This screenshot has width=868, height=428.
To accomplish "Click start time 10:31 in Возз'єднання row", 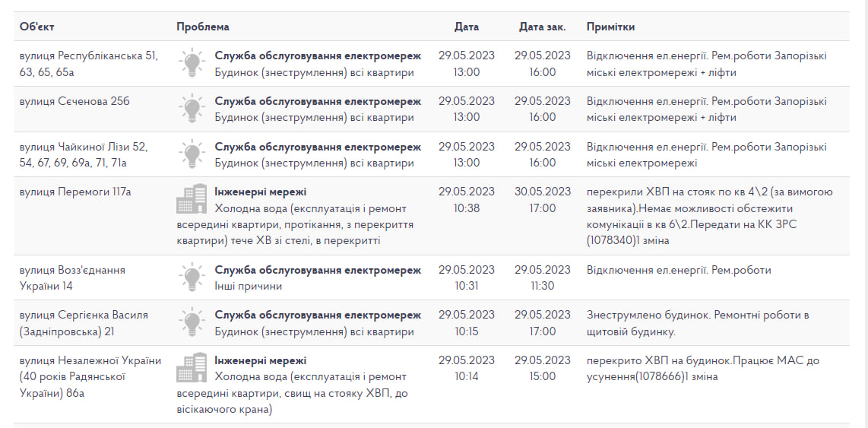I will click(467, 286).
